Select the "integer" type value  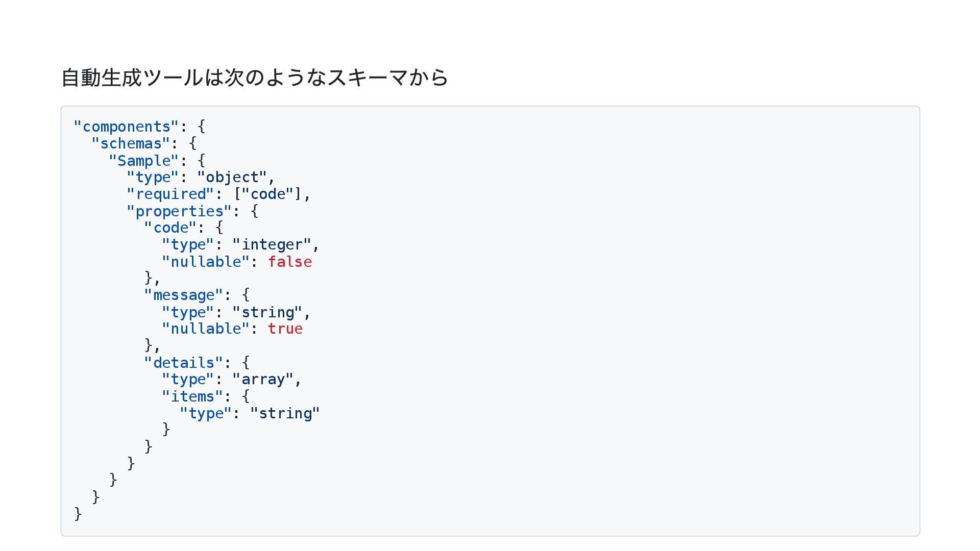[272, 244]
